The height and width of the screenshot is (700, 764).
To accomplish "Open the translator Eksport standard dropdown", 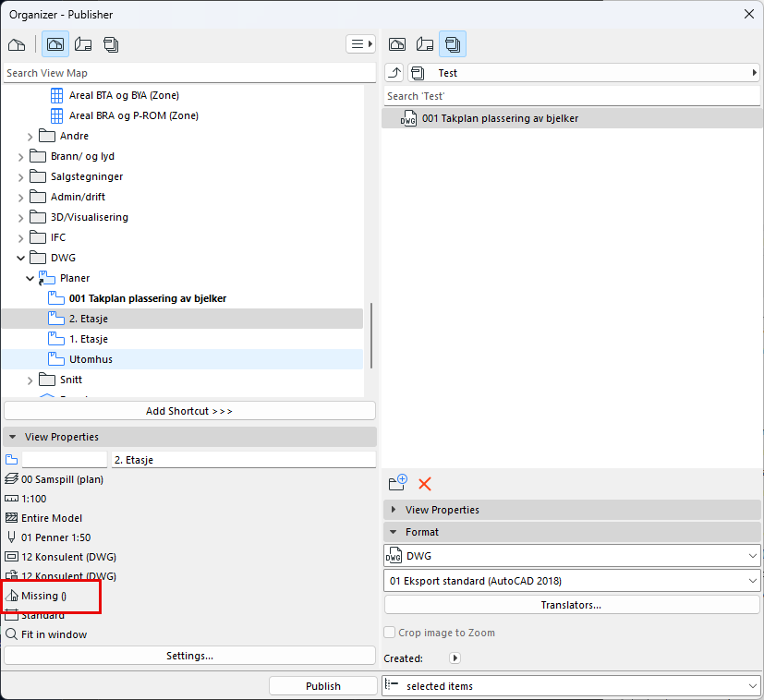I will [571, 581].
